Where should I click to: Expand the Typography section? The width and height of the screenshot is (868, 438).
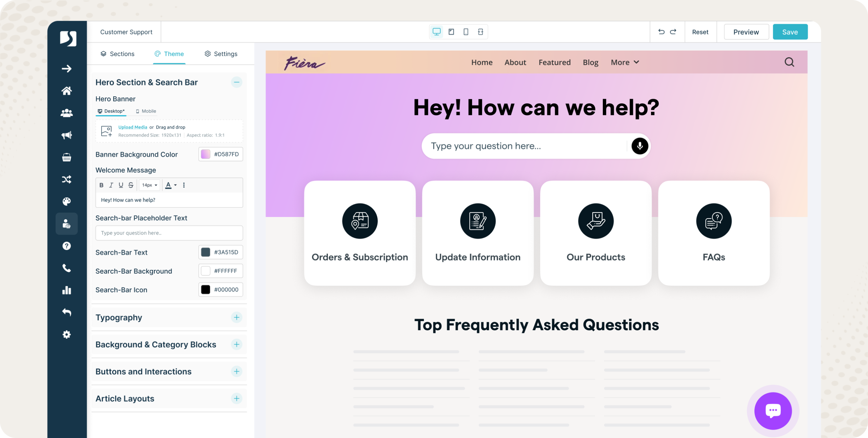point(236,317)
